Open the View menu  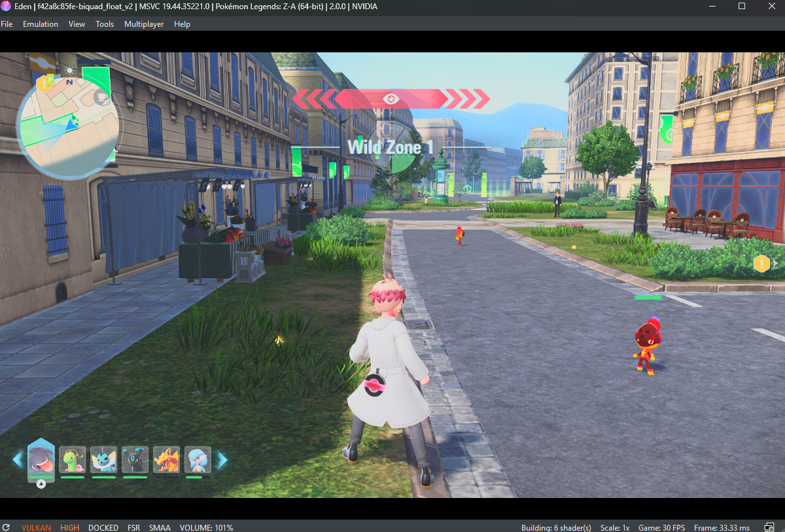77,24
